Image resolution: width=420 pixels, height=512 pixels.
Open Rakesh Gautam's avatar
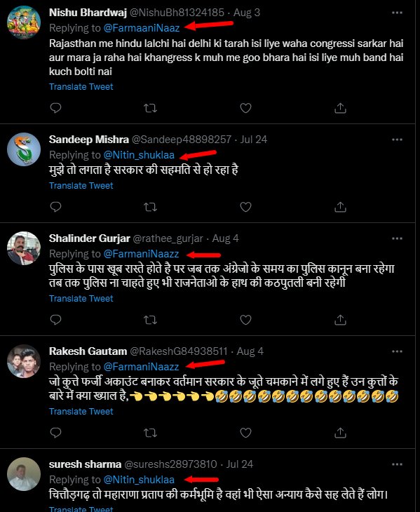click(x=24, y=361)
